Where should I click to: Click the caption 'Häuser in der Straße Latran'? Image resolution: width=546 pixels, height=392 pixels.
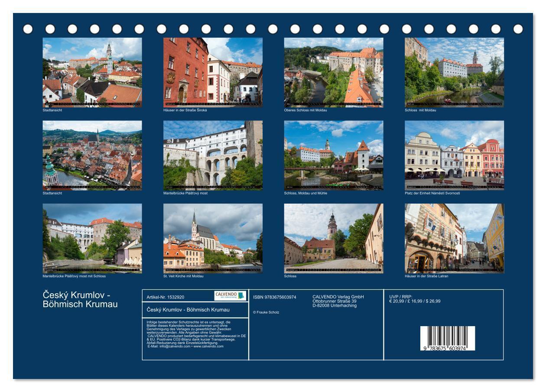(426, 276)
